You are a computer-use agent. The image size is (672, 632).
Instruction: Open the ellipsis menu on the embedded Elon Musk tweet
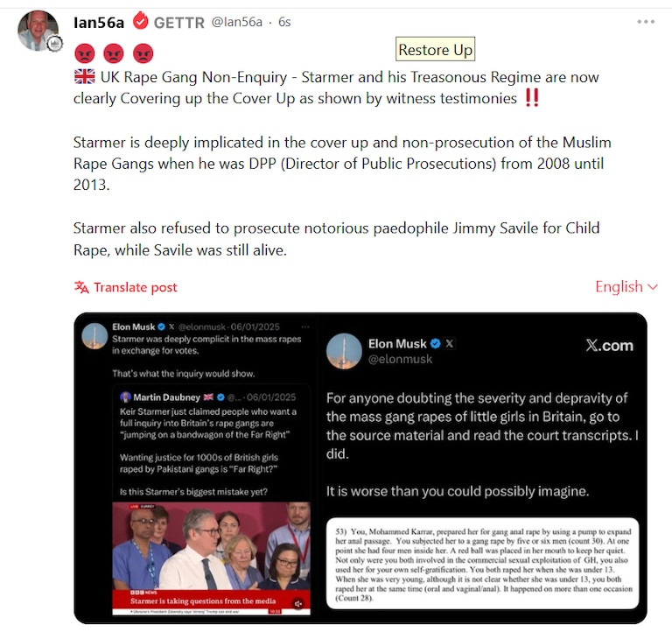click(305, 327)
